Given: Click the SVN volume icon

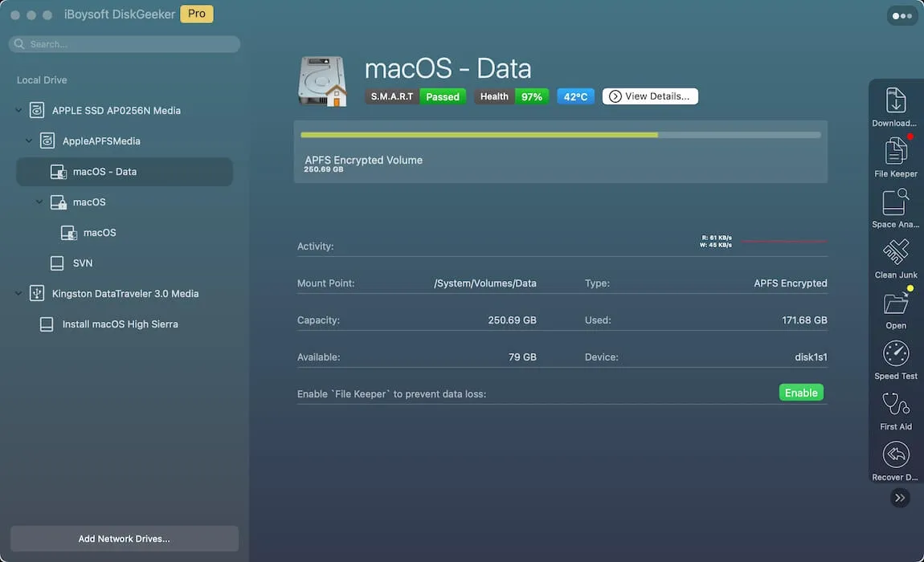Looking at the screenshot, I should click(57, 263).
